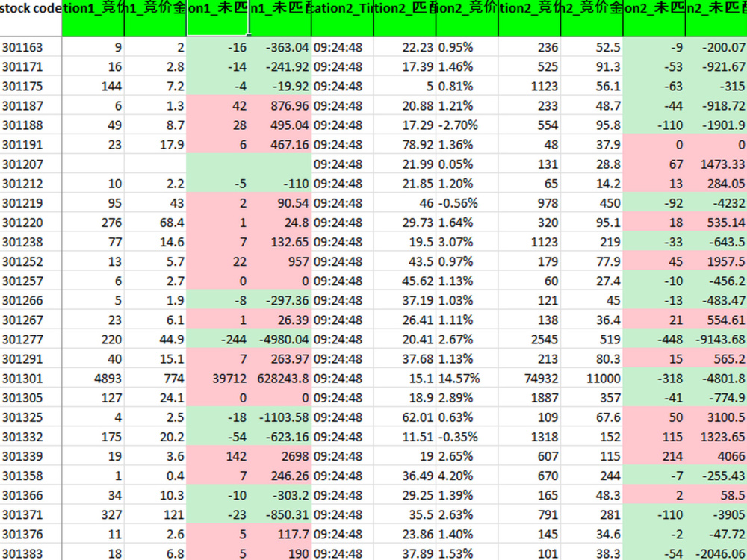Select the cell with value 11000

click(x=592, y=379)
